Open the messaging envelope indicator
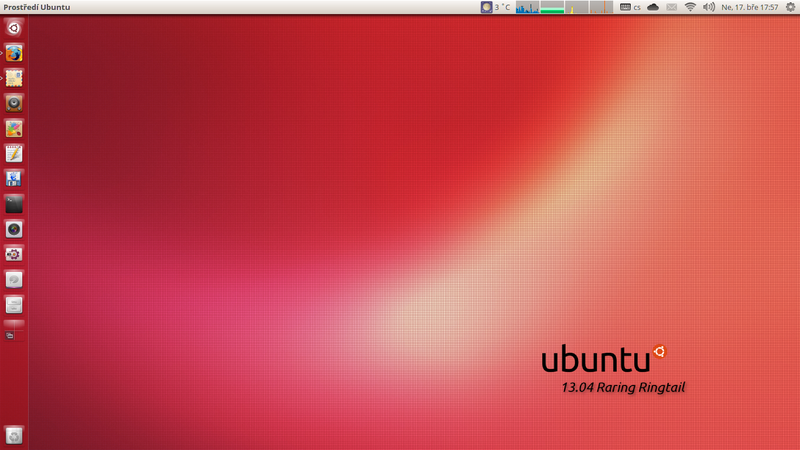 click(672, 7)
